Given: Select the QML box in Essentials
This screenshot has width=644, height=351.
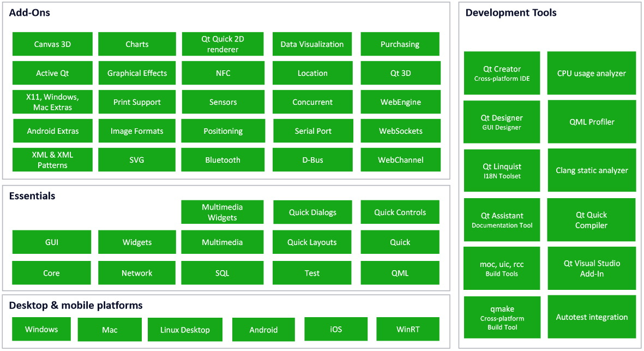Looking at the screenshot, I should 400,273.
